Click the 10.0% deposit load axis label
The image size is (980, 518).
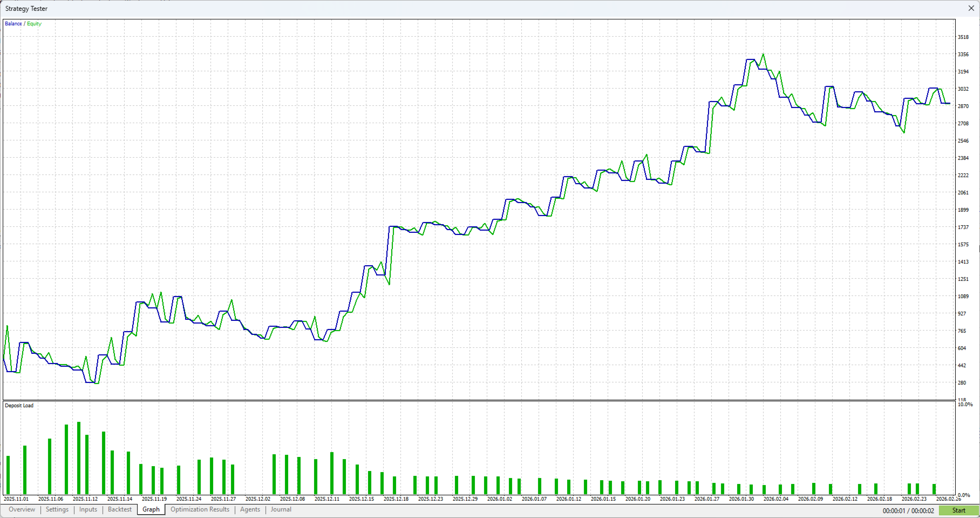965,405
